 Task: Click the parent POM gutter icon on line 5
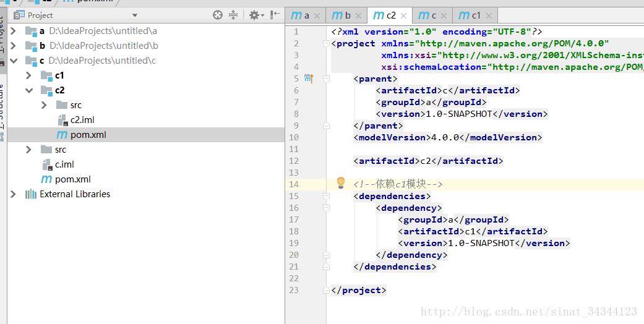point(309,79)
